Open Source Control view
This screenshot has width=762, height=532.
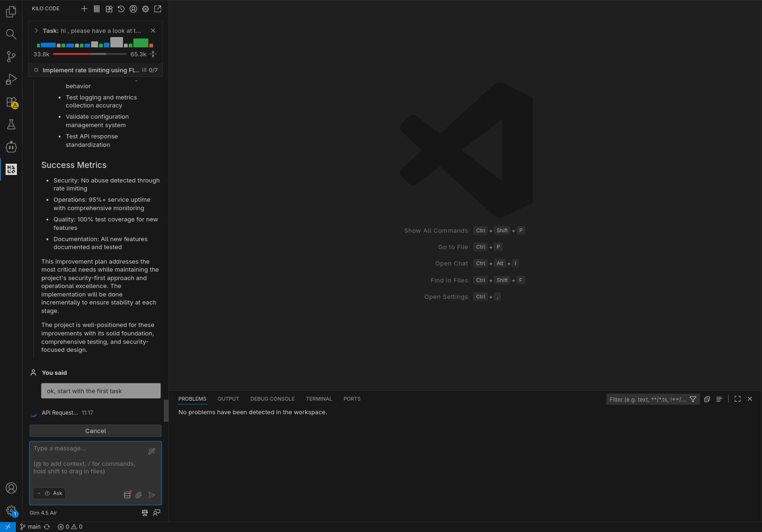click(x=11, y=57)
